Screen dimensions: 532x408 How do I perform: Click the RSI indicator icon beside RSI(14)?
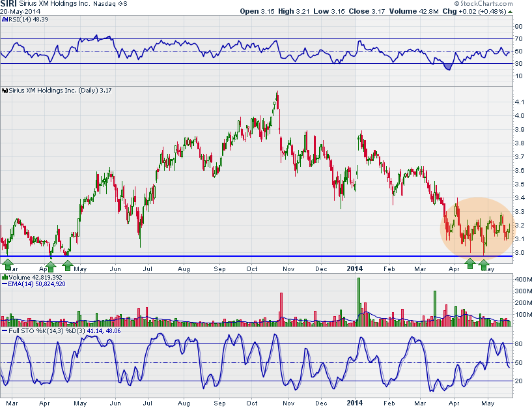(x=5, y=20)
